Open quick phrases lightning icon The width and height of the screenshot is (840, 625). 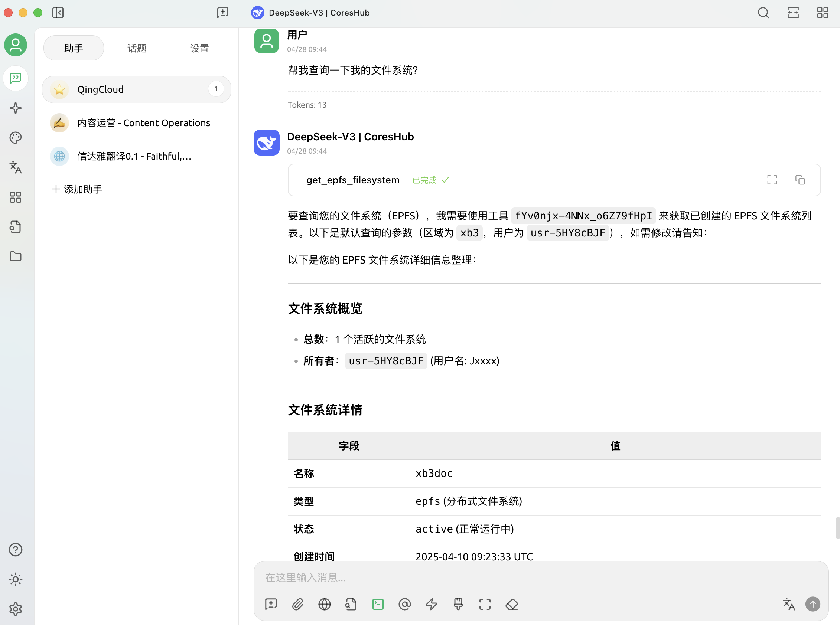point(432,604)
